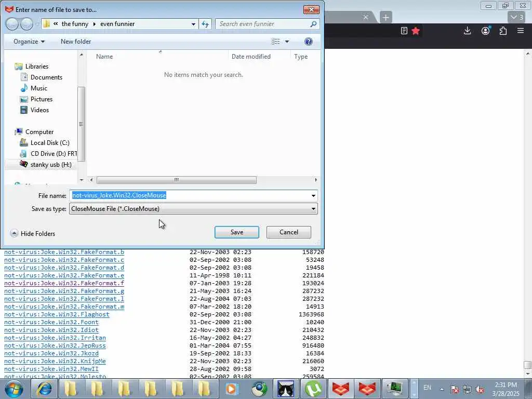532x399 pixels.
Task: Open Windows Media Player taskbar icon
Action: click(232, 389)
